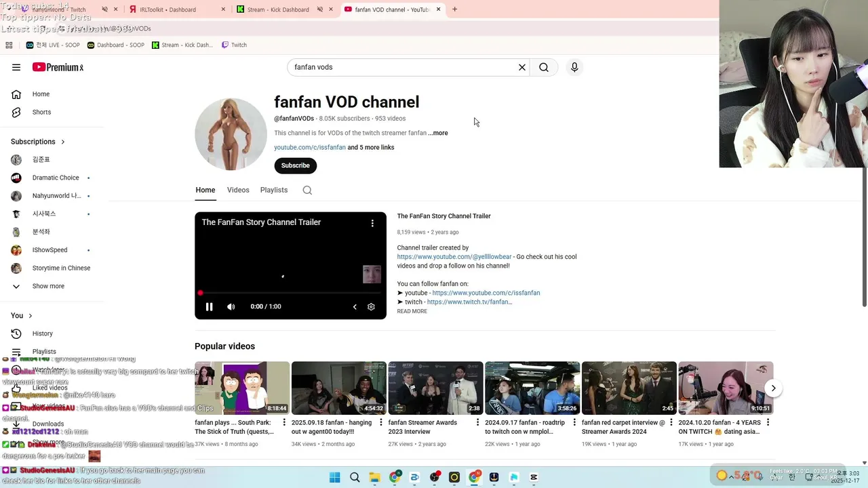
Task: Switch to the Videos tab
Action: [238, 190]
